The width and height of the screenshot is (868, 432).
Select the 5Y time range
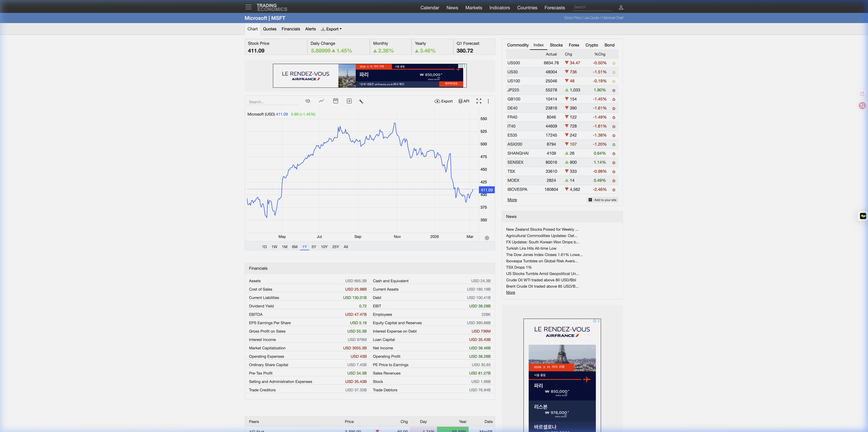[314, 247]
